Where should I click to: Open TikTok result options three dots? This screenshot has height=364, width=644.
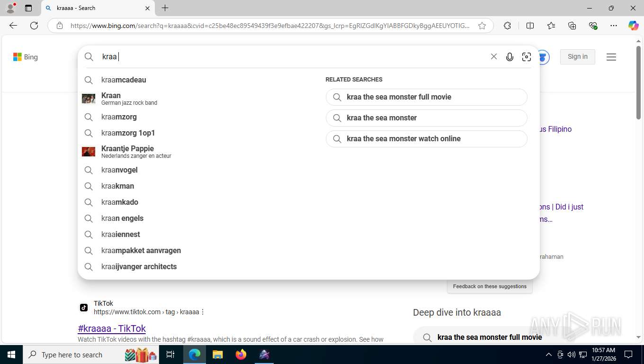point(203,312)
